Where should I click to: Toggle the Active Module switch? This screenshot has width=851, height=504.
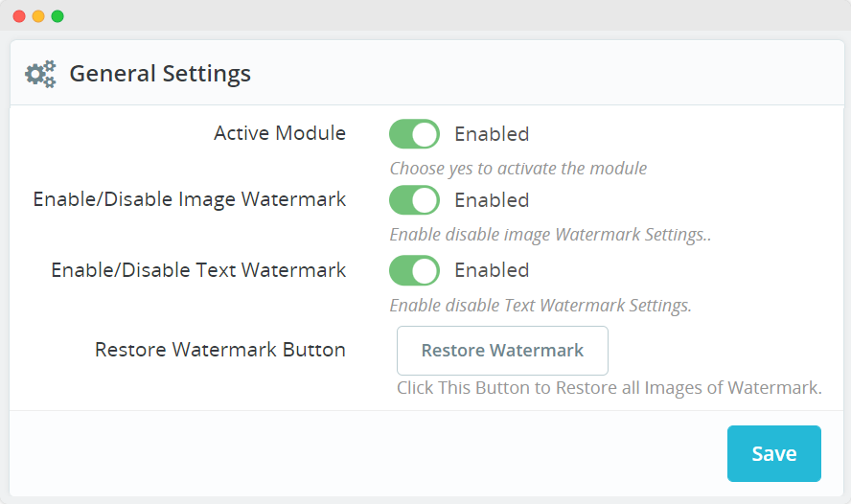pos(414,134)
